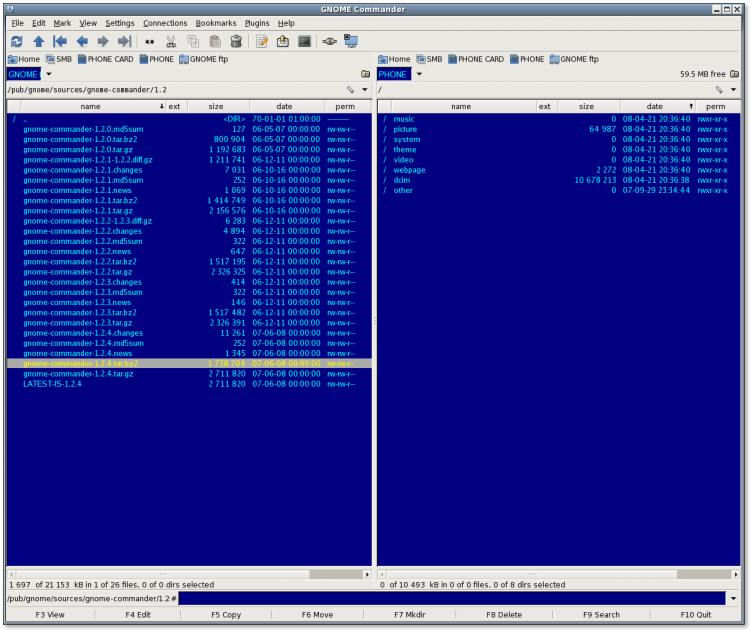The height and width of the screenshot is (630, 750).
Task: Open the Connections menu
Action: point(165,23)
